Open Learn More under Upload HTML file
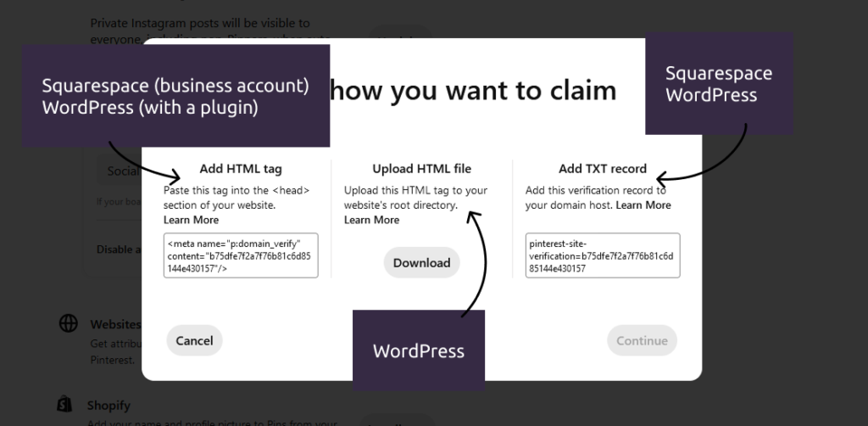Screen dimensions: 868x426 coord(371,220)
